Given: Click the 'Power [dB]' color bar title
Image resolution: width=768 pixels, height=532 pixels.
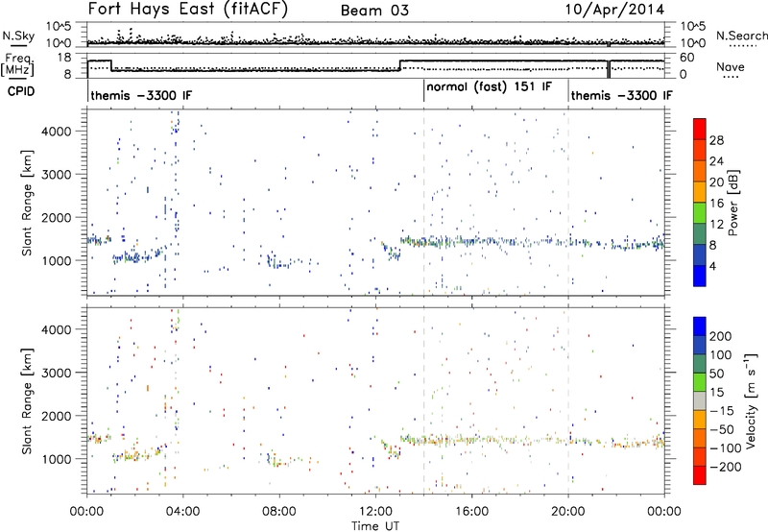Looking at the screenshot, I should point(732,203).
